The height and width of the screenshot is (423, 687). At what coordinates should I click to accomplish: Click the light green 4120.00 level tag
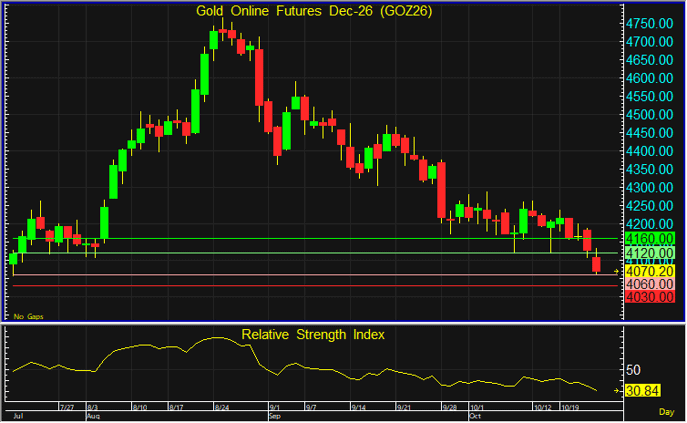tap(649, 253)
